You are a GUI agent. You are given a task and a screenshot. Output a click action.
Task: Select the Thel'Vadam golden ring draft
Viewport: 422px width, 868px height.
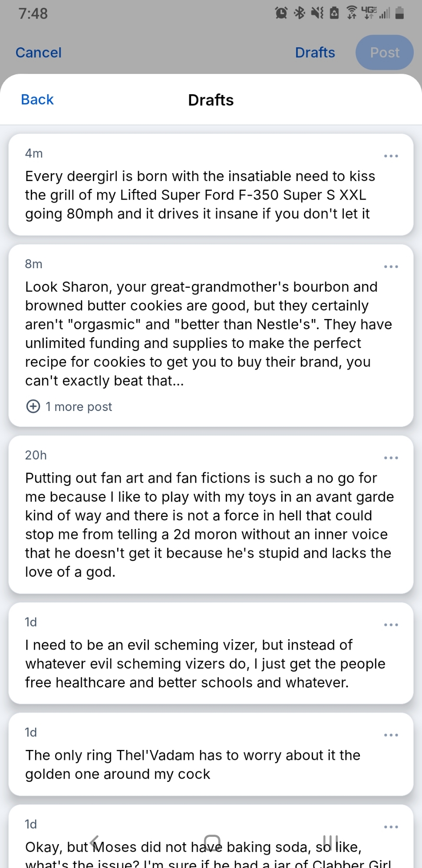193,765
